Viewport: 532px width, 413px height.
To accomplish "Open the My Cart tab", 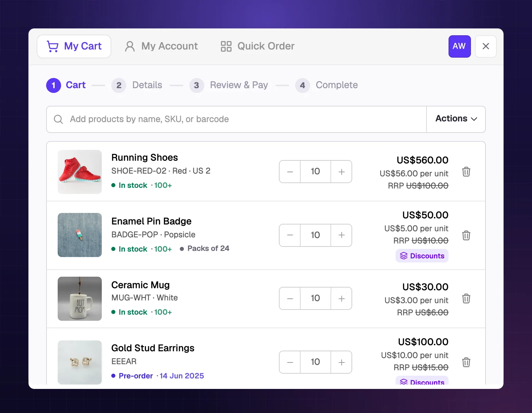I will click(x=74, y=46).
